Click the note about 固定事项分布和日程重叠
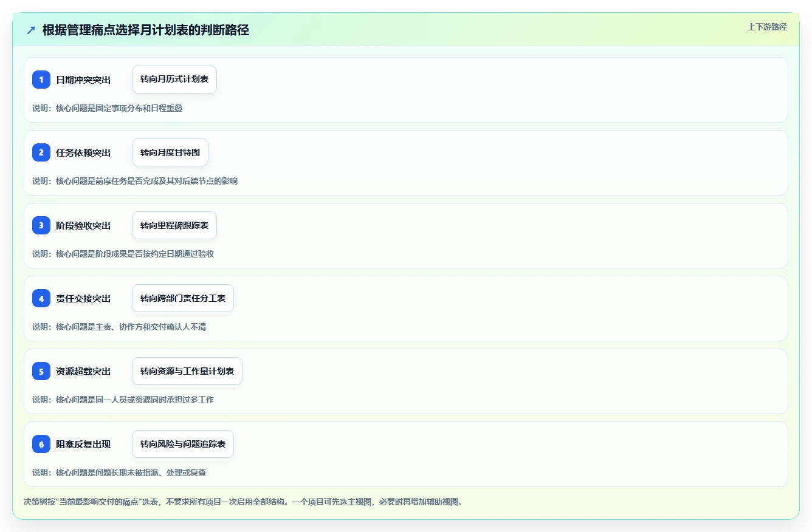This screenshot has height=532, width=812. (x=108, y=108)
